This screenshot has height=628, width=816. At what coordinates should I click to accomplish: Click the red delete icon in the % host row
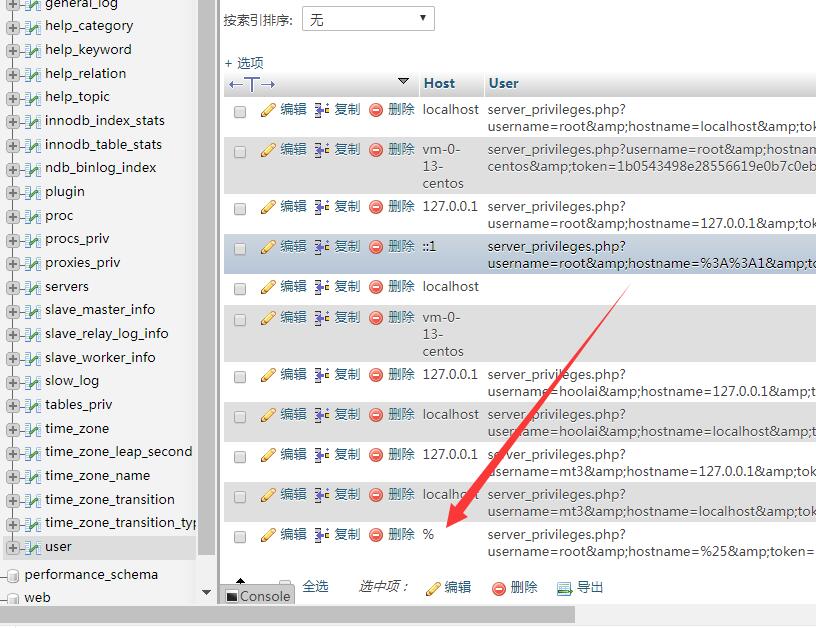point(376,535)
